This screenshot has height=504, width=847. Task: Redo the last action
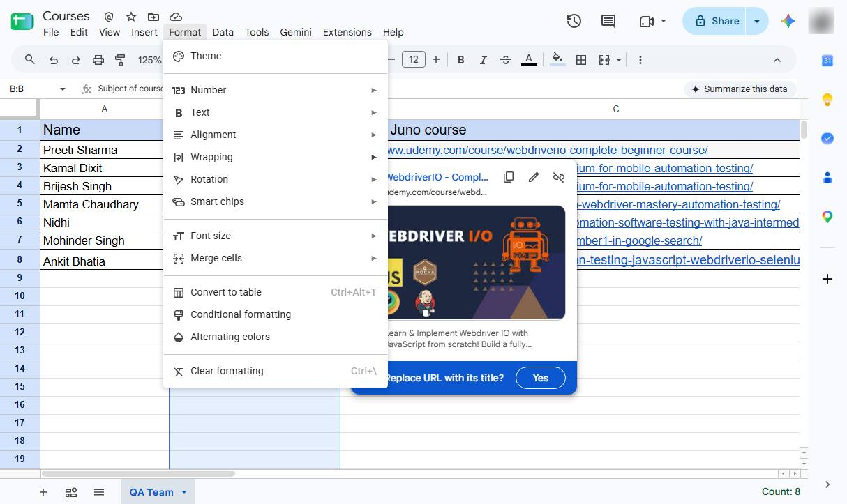point(75,60)
